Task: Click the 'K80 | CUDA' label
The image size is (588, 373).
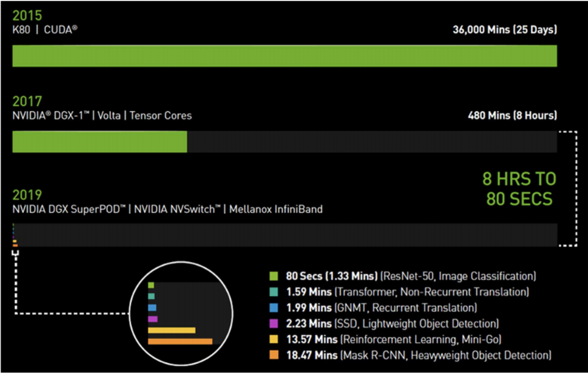Action: pyautogui.click(x=45, y=30)
